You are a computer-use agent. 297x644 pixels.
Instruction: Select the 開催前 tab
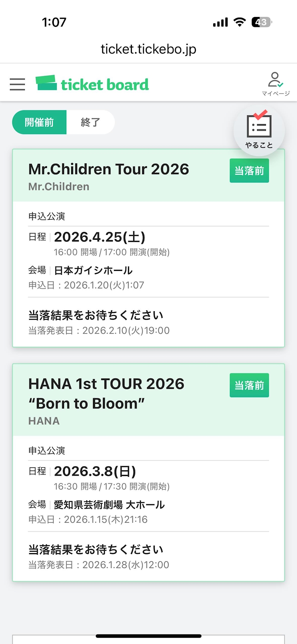coord(39,122)
